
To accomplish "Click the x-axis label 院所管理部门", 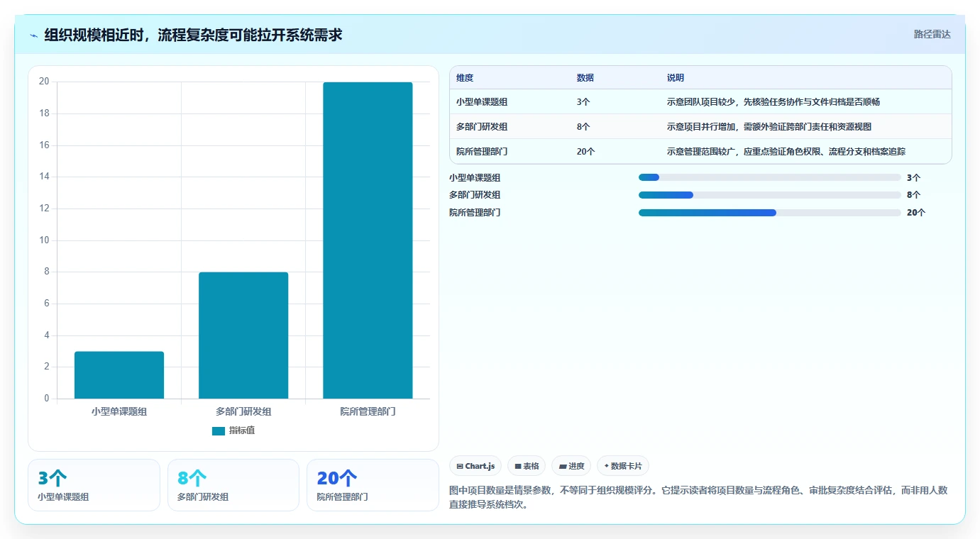I will point(368,411).
